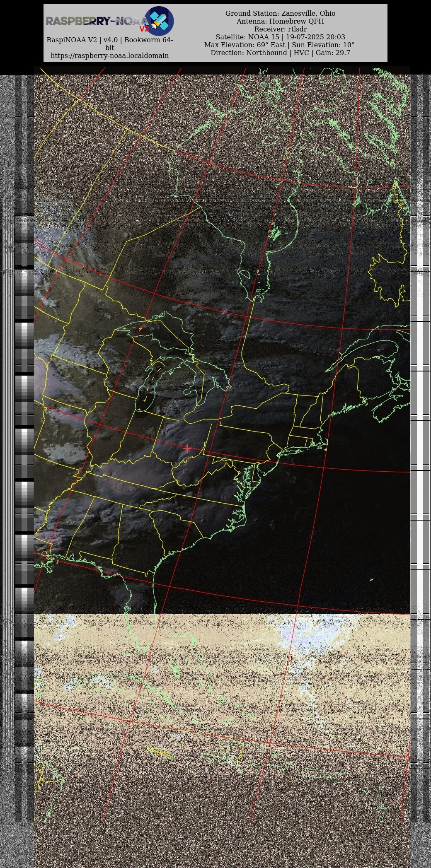Click the Ground Station Zanesville, Ohio line
This screenshot has height=868, width=431.
280,13
